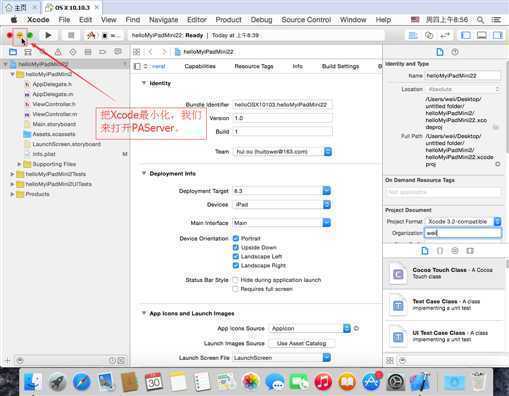
Task: Collapse the Identity section
Action: 144,83
